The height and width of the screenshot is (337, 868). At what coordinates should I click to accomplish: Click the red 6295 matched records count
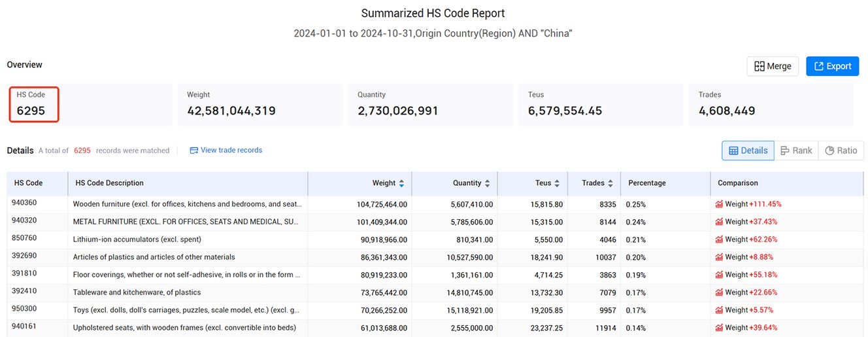point(82,151)
